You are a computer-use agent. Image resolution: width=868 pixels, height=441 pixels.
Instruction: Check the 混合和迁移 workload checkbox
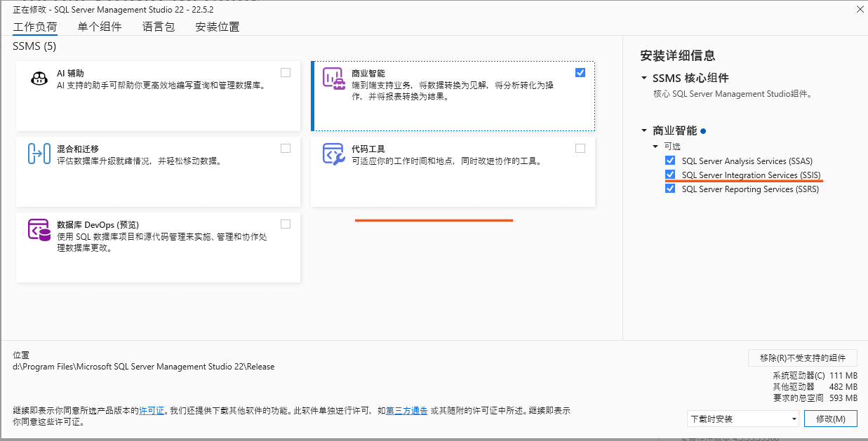[x=286, y=148]
